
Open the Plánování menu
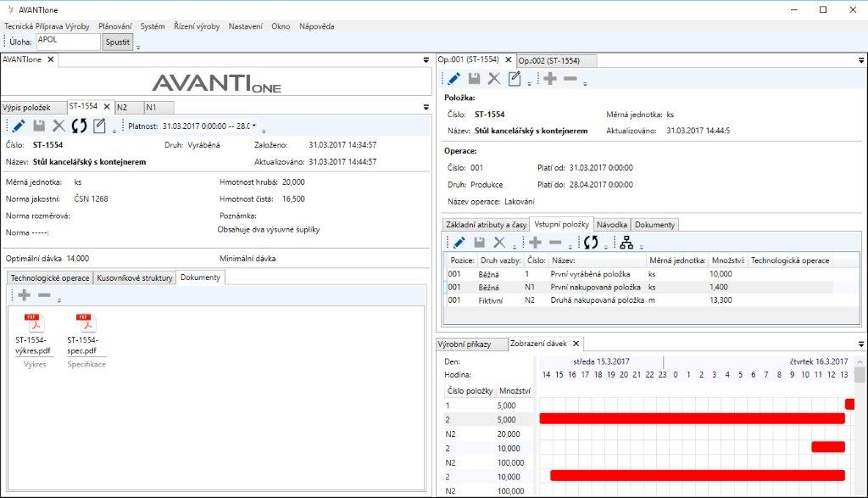[x=115, y=26]
